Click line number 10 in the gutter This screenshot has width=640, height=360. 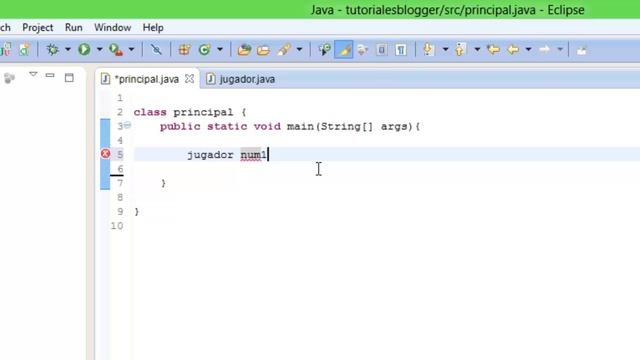tap(117, 226)
